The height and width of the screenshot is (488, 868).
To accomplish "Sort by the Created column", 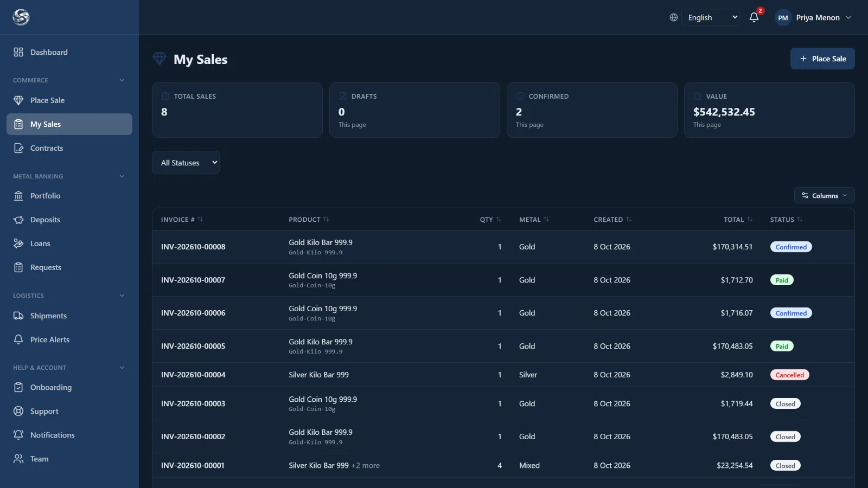I will 612,220.
